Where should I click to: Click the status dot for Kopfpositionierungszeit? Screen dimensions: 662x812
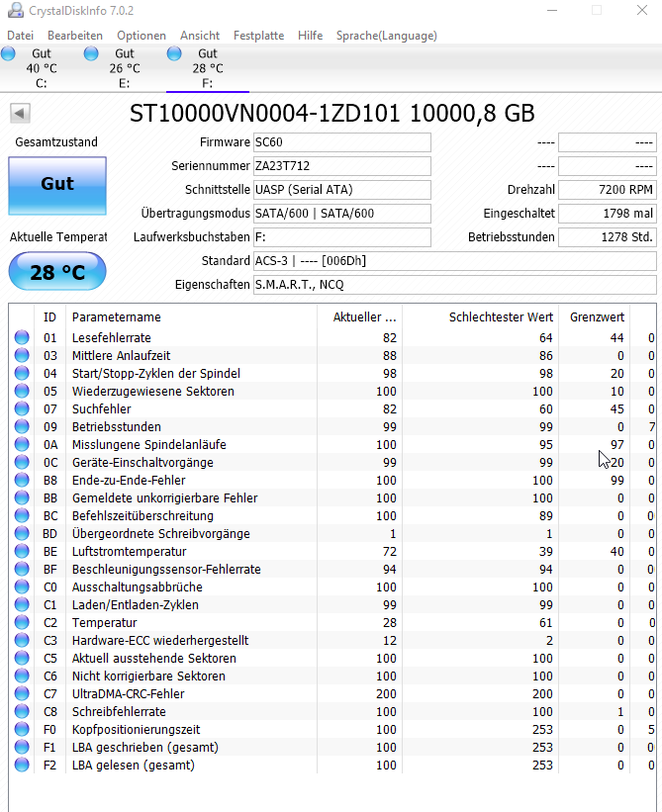(22, 729)
